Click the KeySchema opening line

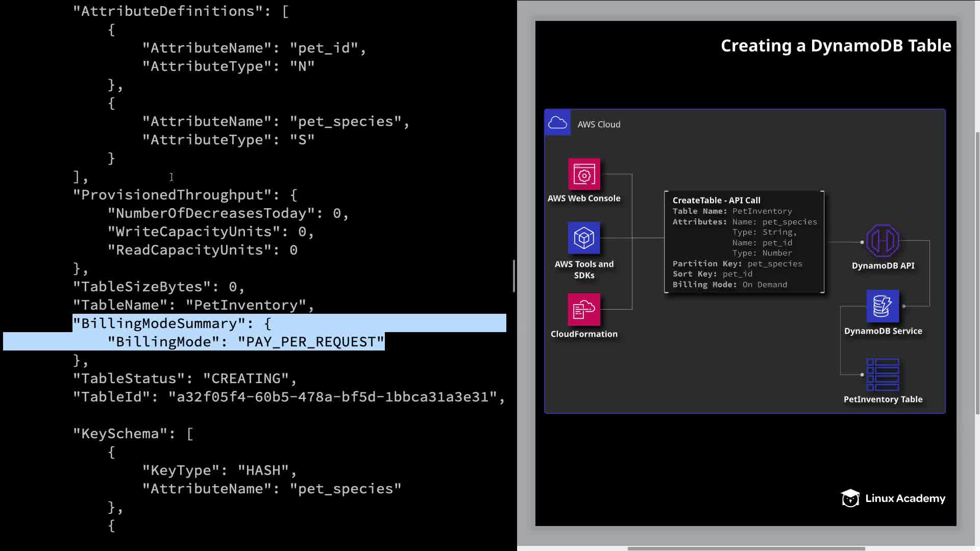[133, 434]
